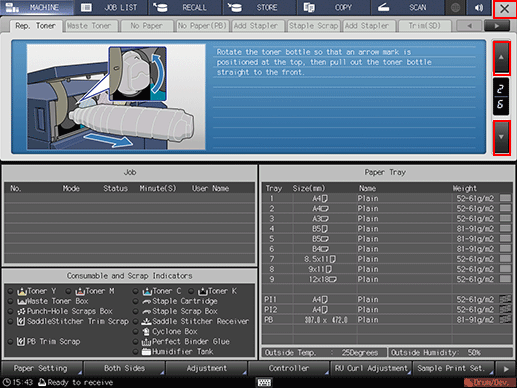
Task: Open the MACHINE screen tab
Action: (37, 7)
